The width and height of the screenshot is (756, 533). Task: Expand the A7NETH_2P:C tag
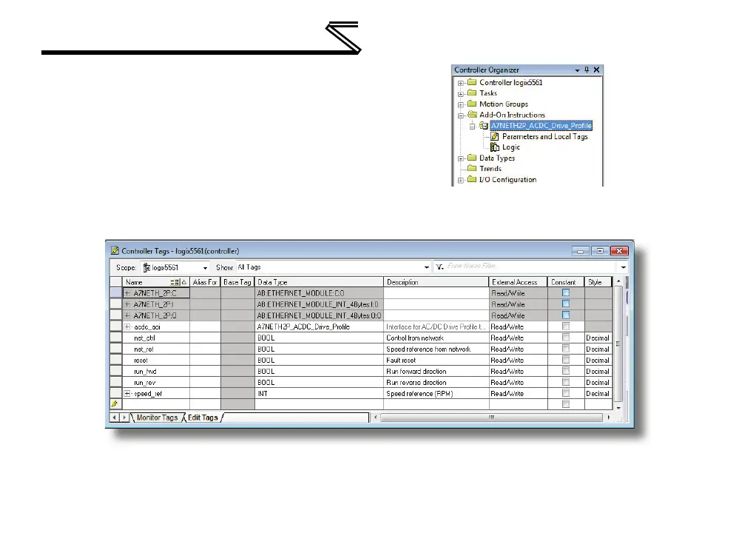(127, 293)
